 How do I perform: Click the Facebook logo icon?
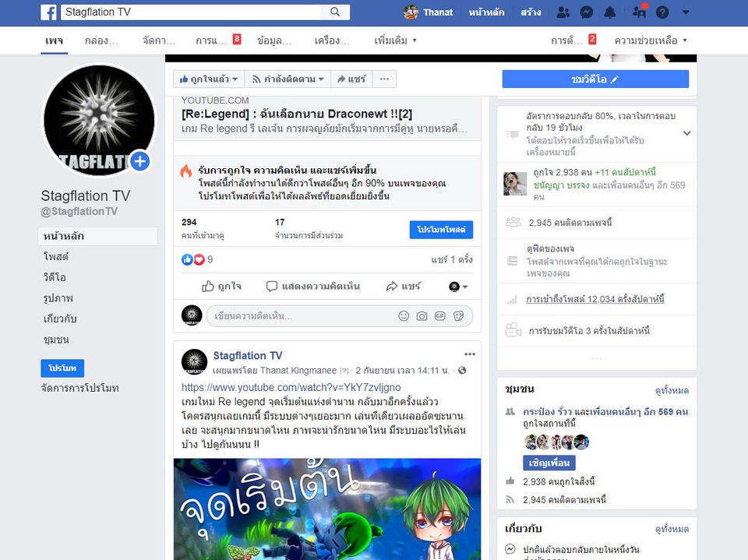click(48, 12)
